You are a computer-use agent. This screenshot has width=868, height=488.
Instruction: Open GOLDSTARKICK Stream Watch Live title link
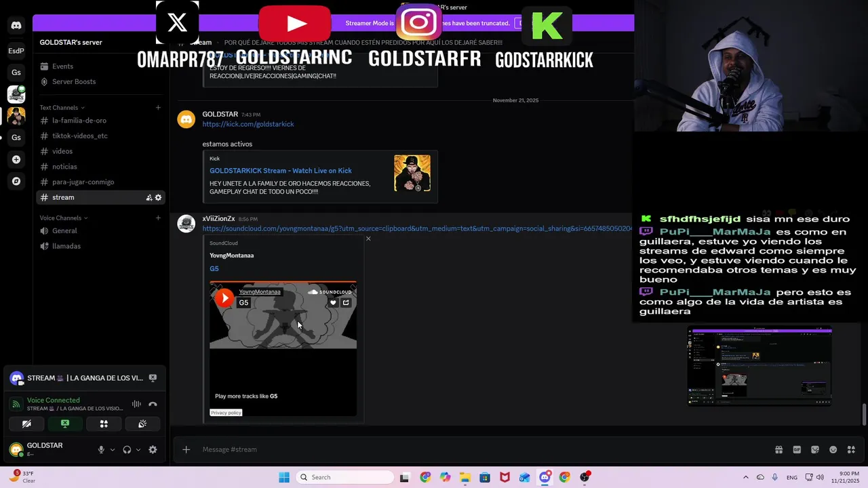click(281, 171)
